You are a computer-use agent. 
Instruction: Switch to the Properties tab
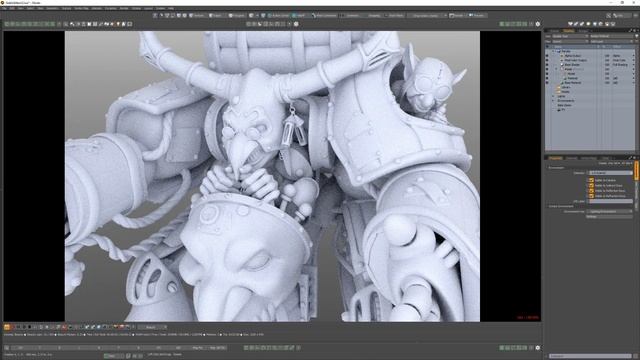(556, 158)
